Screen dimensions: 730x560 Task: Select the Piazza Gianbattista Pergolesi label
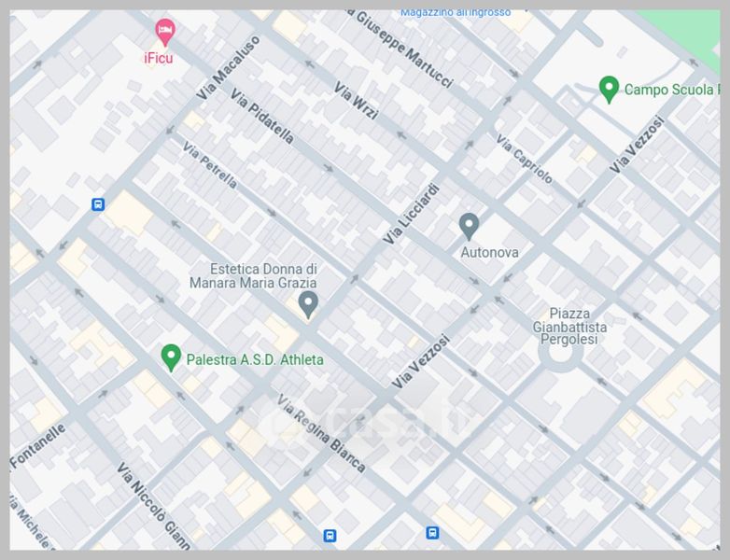(x=569, y=327)
